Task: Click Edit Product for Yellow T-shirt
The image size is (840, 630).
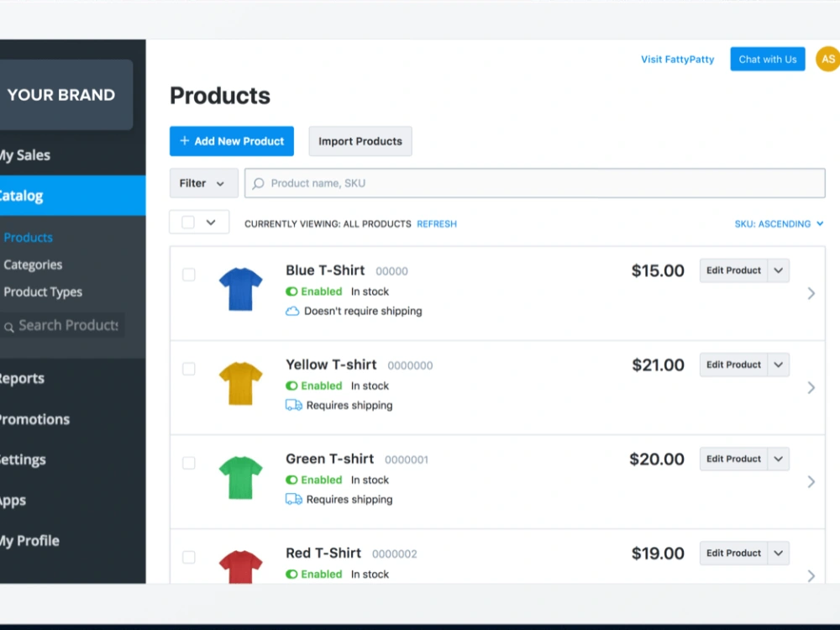Action: coord(733,365)
